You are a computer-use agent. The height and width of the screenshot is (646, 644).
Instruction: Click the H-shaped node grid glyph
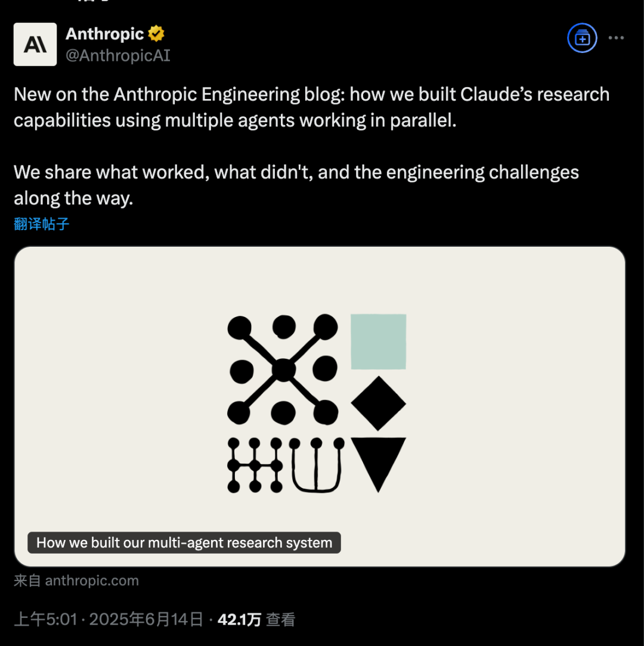pyautogui.click(x=255, y=465)
